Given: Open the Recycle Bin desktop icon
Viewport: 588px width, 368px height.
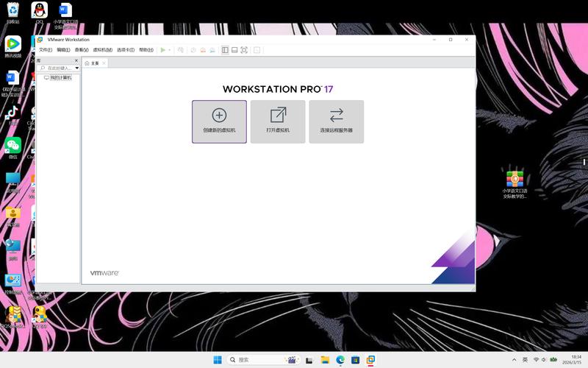Looking at the screenshot, I should [x=13, y=13].
